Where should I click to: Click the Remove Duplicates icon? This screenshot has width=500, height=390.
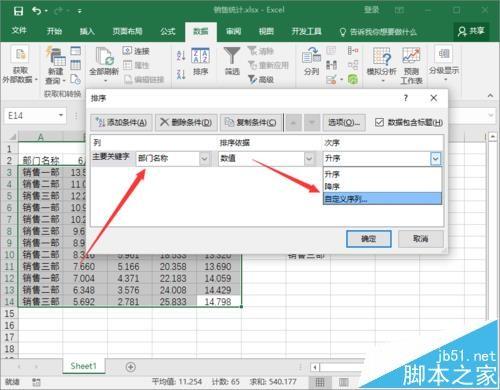pyautogui.click(x=331, y=65)
